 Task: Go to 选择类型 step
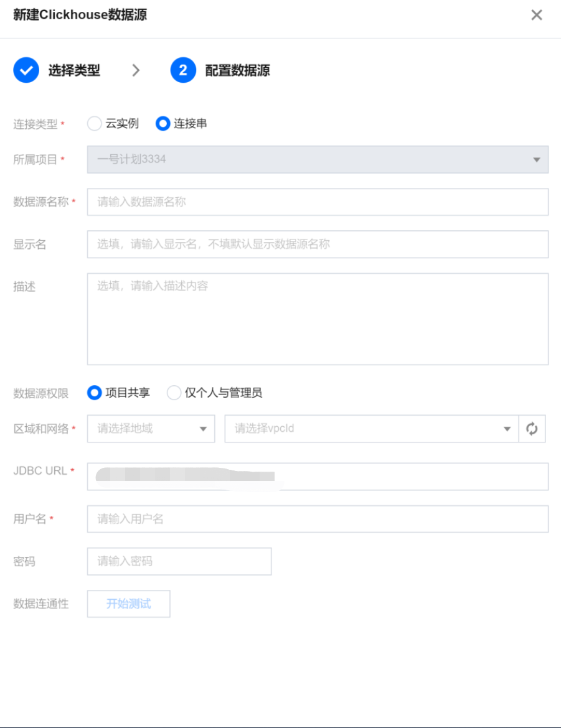(74, 70)
